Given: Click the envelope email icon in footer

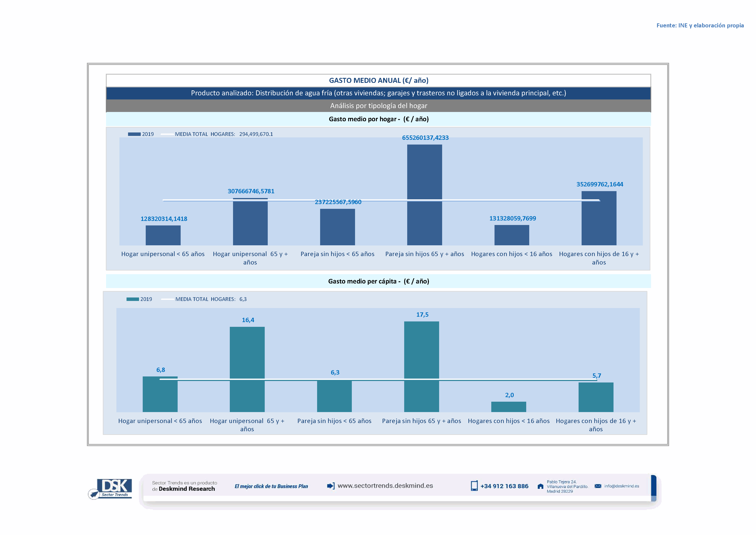Looking at the screenshot, I should click(x=598, y=486).
